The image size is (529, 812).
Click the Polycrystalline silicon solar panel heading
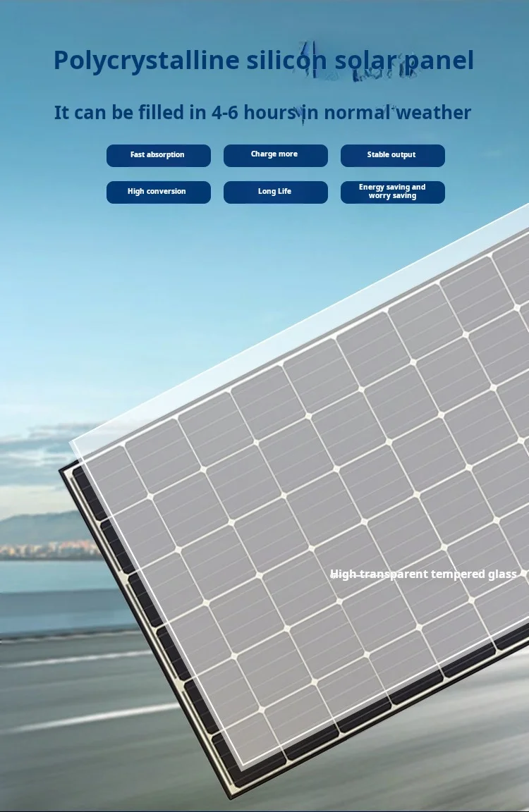point(264,61)
